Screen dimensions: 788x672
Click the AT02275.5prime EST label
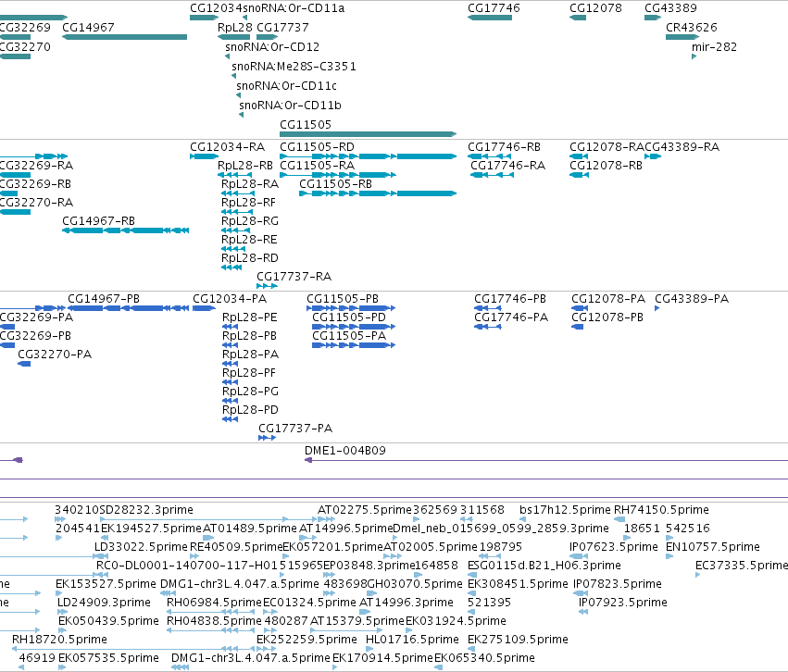tap(365, 510)
